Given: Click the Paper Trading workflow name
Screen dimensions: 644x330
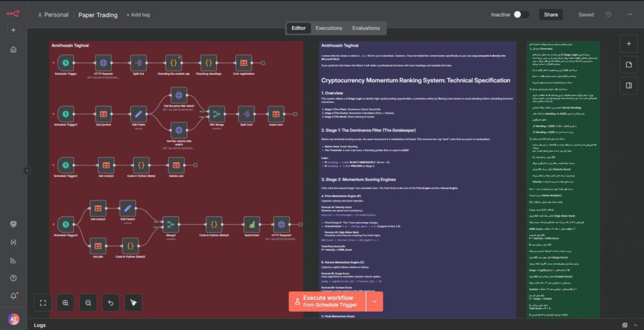Looking at the screenshot, I should point(98,15).
